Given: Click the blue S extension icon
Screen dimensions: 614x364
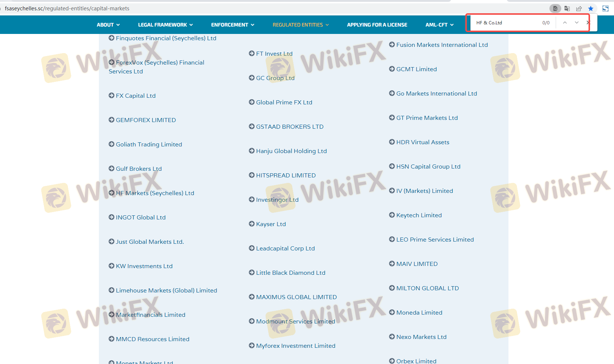Looking at the screenshot, I should click(x=606, y=8).
